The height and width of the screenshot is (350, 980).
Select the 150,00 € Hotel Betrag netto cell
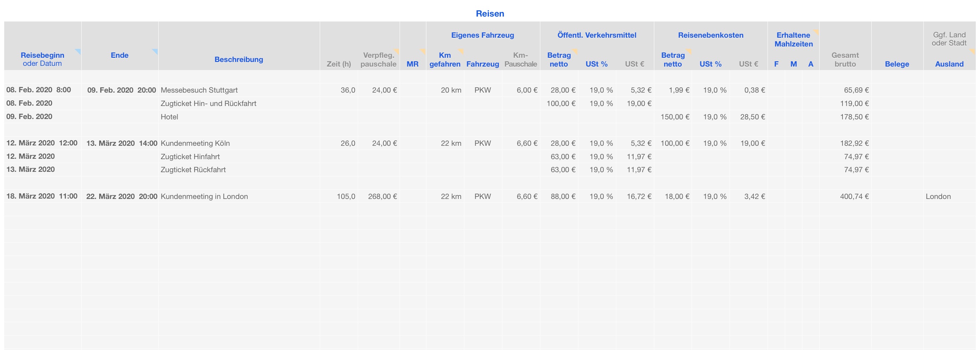coord(675,117)
